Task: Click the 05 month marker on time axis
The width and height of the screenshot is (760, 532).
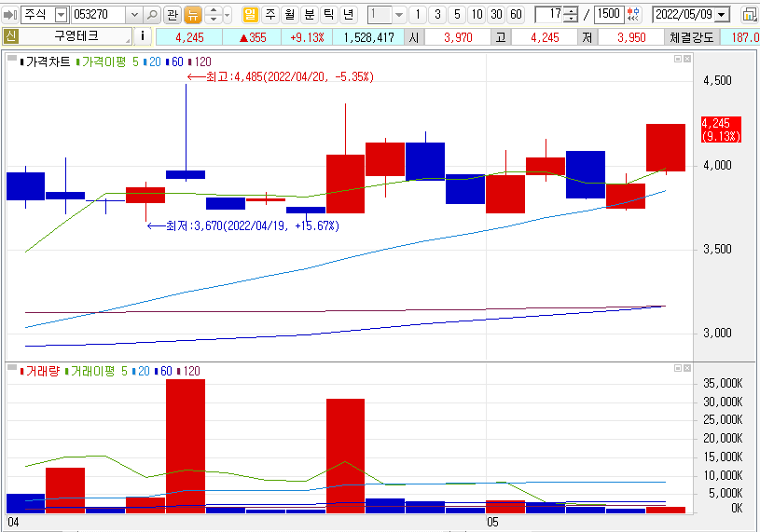Action: [x=492, y=522]
